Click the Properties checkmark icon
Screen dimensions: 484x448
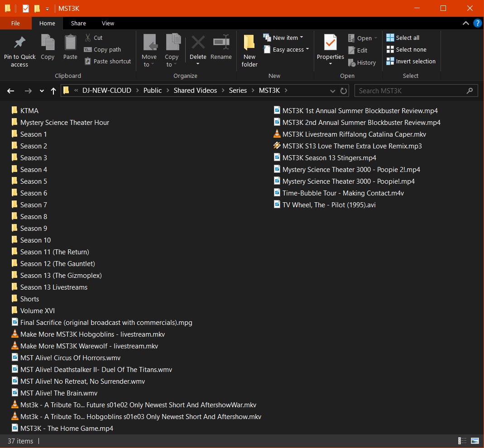pos(330,42)
